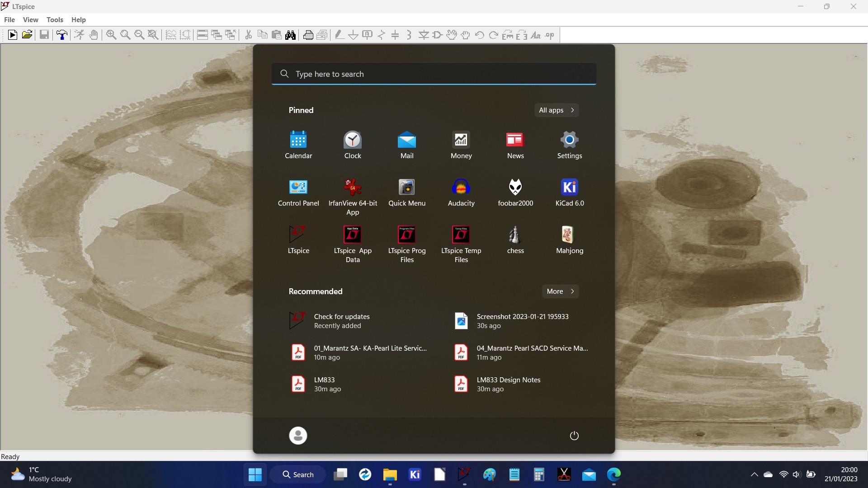Open pinned Control Panel

(298, 192)
